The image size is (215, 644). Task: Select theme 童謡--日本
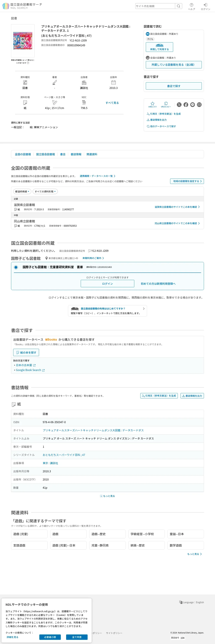point(186,534)
